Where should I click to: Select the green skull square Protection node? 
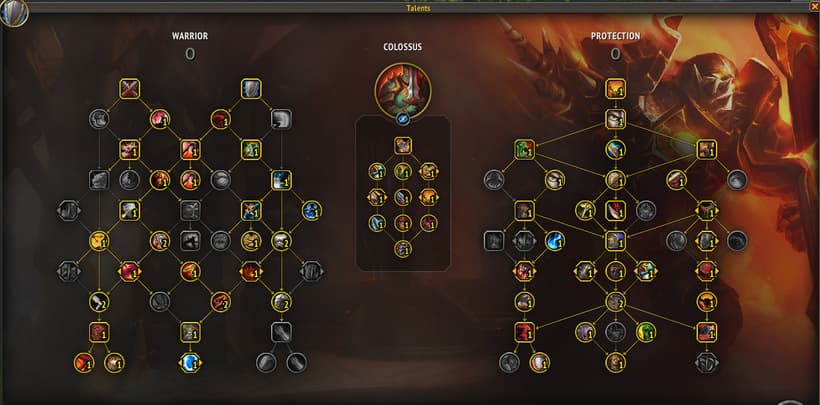coord(524,150)
